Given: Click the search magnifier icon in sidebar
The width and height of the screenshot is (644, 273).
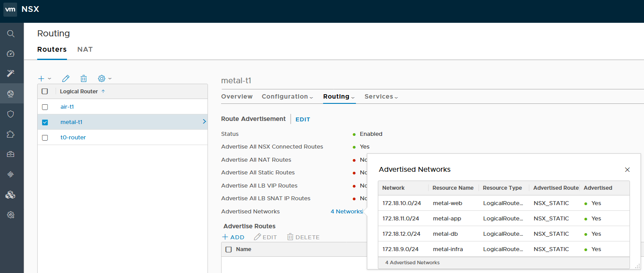Looking at the screenshot, I should tap(11, 34).
